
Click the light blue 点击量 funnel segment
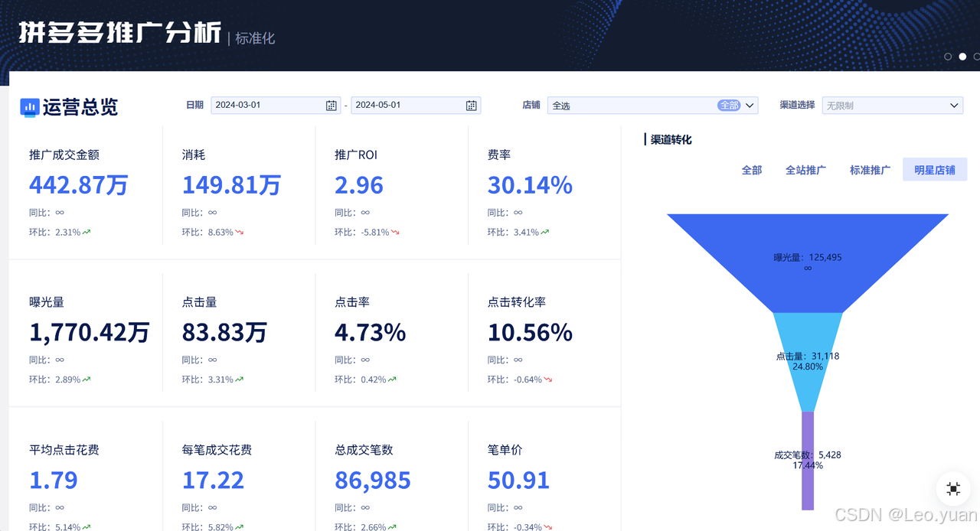808,361
